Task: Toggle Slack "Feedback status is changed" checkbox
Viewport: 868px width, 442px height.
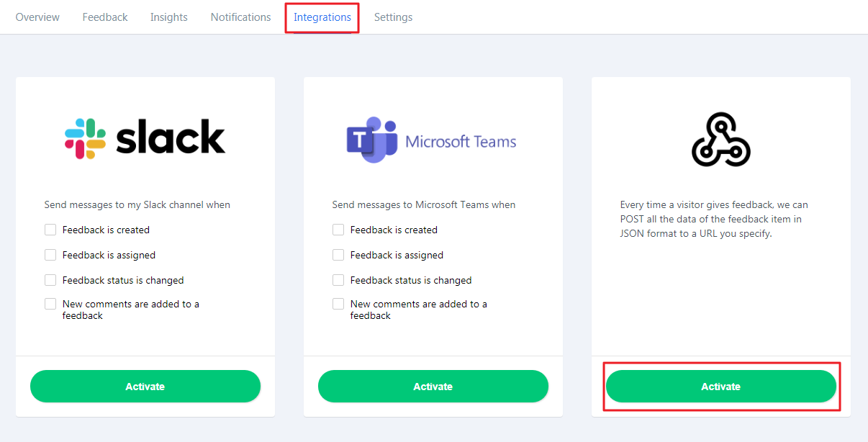Action: coord(50,280)
